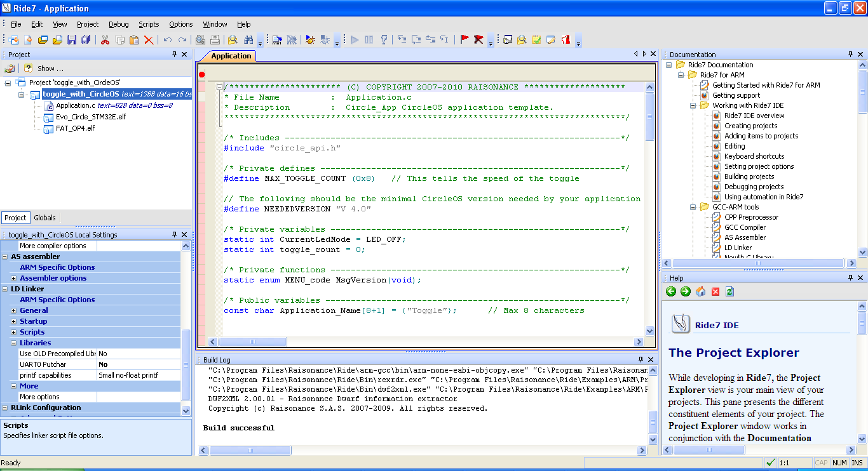Start debugging with the blue Play icon
This screenshot has width=868, height=471.
(355, 39)
